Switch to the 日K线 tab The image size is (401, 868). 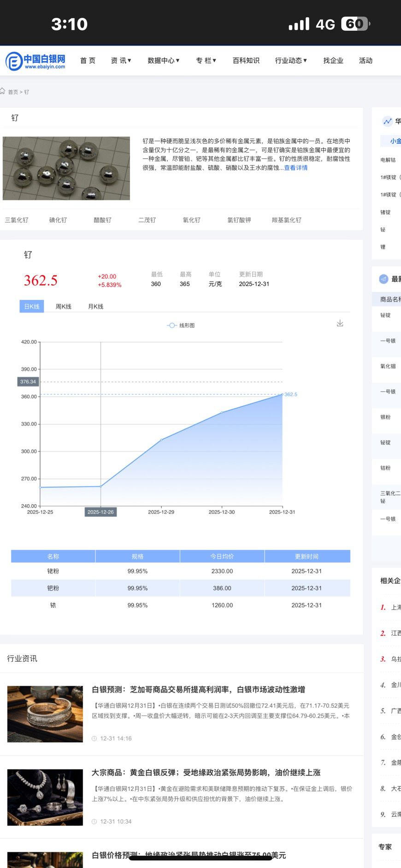(32, 306)
